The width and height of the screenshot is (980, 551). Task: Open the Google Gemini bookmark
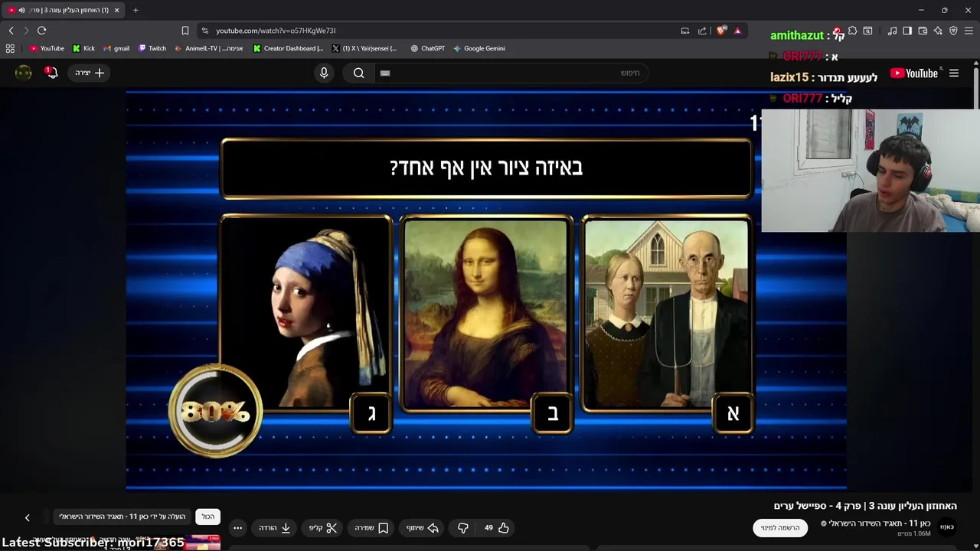(x=479, y=48)
